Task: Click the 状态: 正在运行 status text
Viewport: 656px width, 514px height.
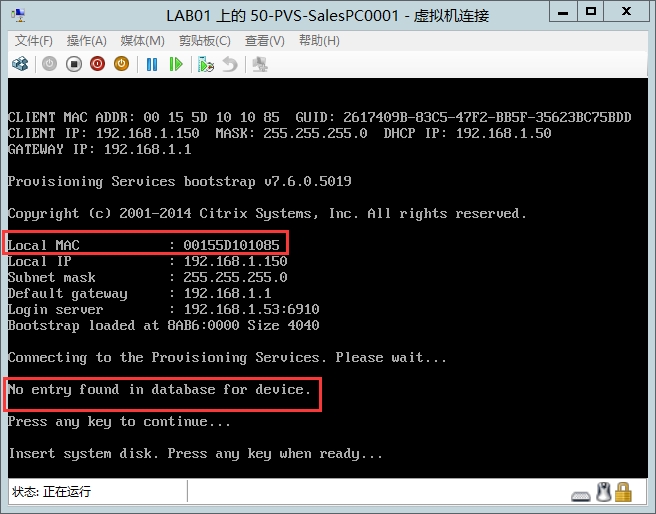Action: pos(51,491)
